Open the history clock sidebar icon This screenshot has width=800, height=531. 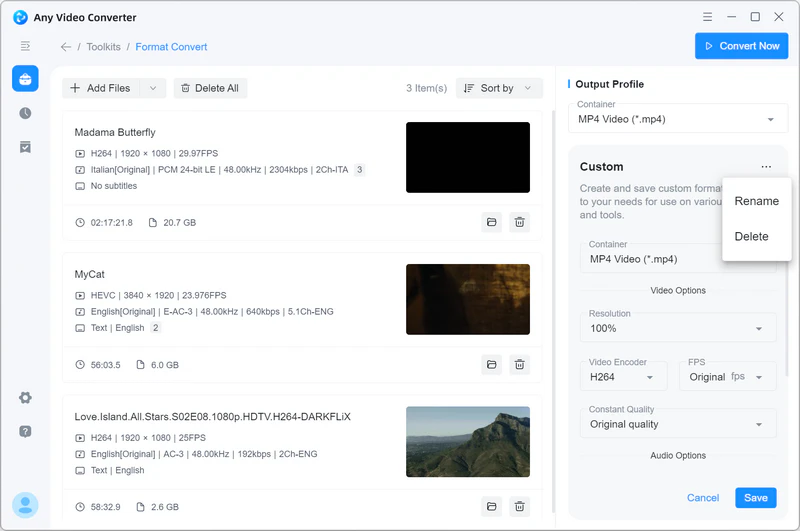click(25, 113)
